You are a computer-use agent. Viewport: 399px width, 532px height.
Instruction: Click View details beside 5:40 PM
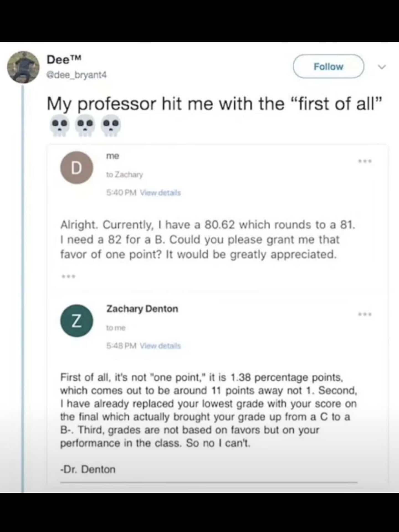pyautogui.click(x=160, y=193)
